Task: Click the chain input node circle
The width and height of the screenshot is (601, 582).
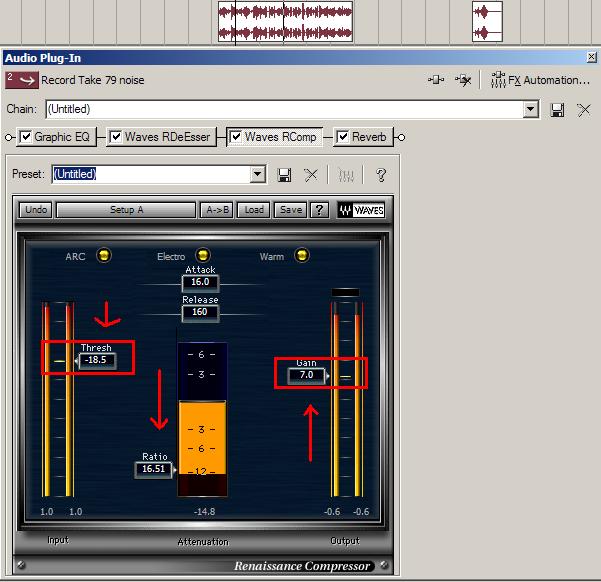Action: pos(8,137)
